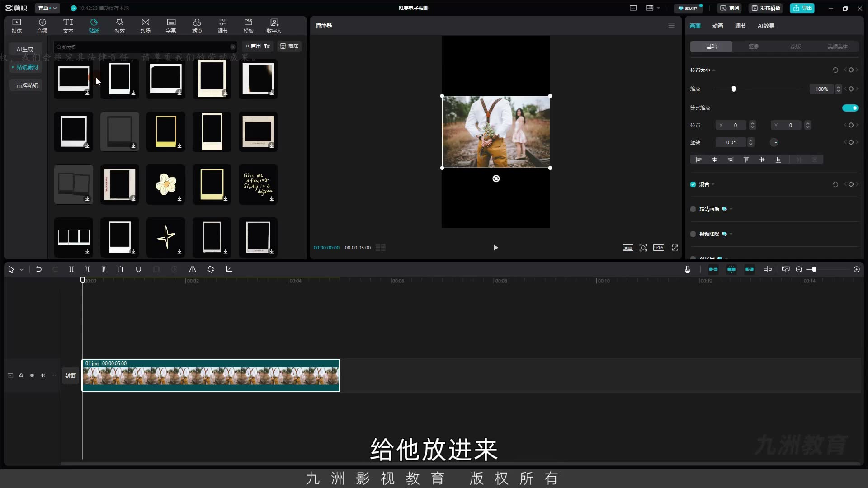Uncheck the 混合 checkbox

pyautogui.click(x=693, y=184)
